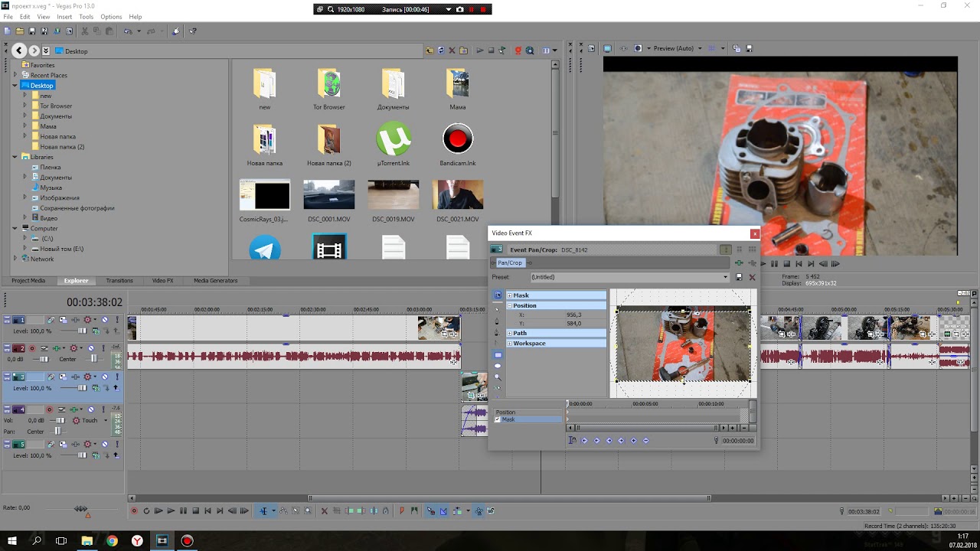Image resolution: width=980 pixels, height=551 pixels.
Task: Collapse Position section in Pan/Crop
Action: tap(510, 305)
